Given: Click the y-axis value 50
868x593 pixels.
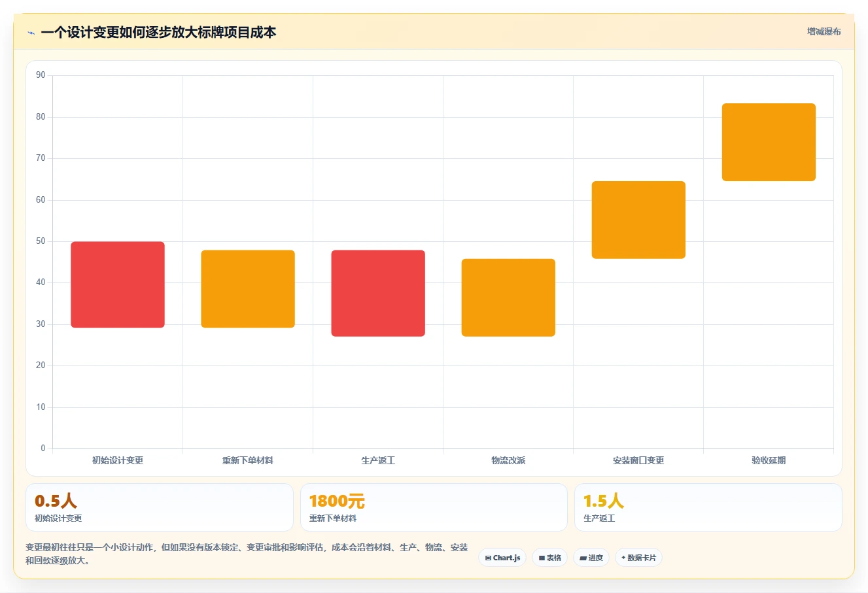Looking at the screenshot, I should pyautogui.click(x=41, y=241).
